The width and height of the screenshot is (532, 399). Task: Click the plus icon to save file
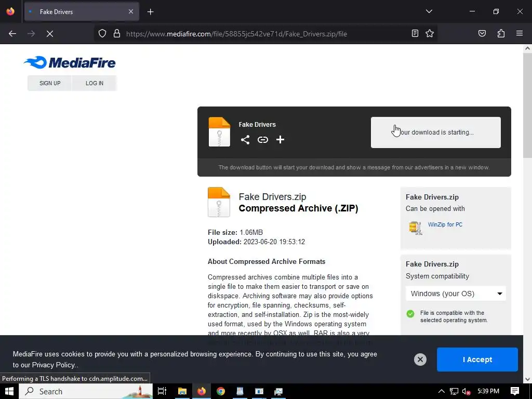pyautogui.click(x=280, y=140)
